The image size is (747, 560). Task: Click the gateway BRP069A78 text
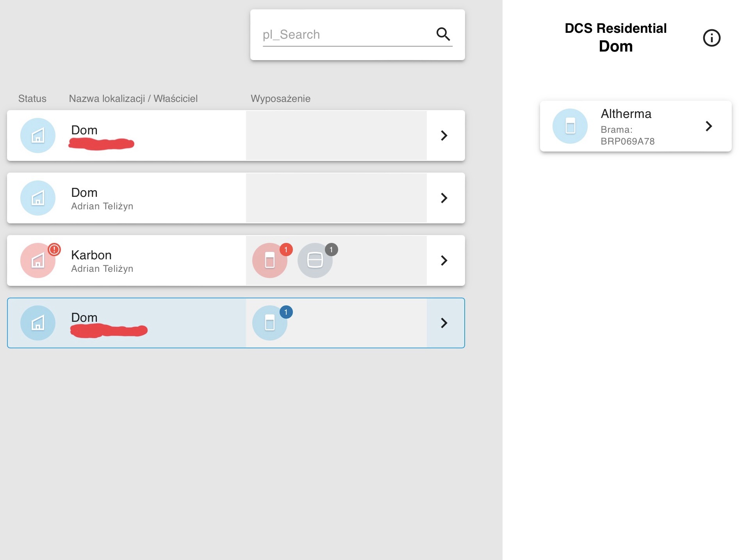628,141
